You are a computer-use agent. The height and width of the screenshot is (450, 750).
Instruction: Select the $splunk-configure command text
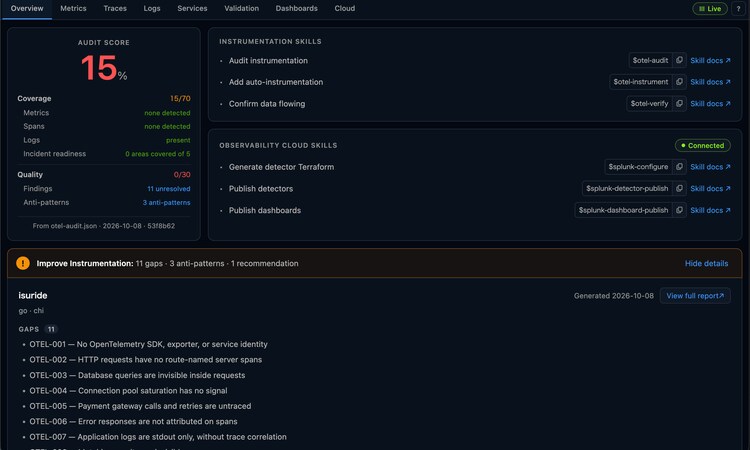[x=638, y=167]
